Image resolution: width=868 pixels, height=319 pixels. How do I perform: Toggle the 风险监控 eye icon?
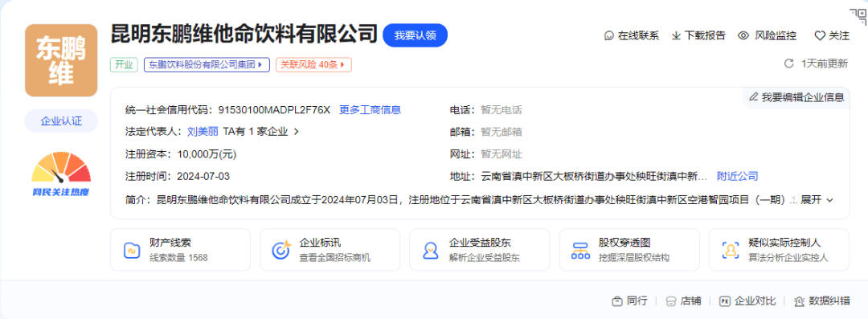pyautogui.click(x=743, y=36)
